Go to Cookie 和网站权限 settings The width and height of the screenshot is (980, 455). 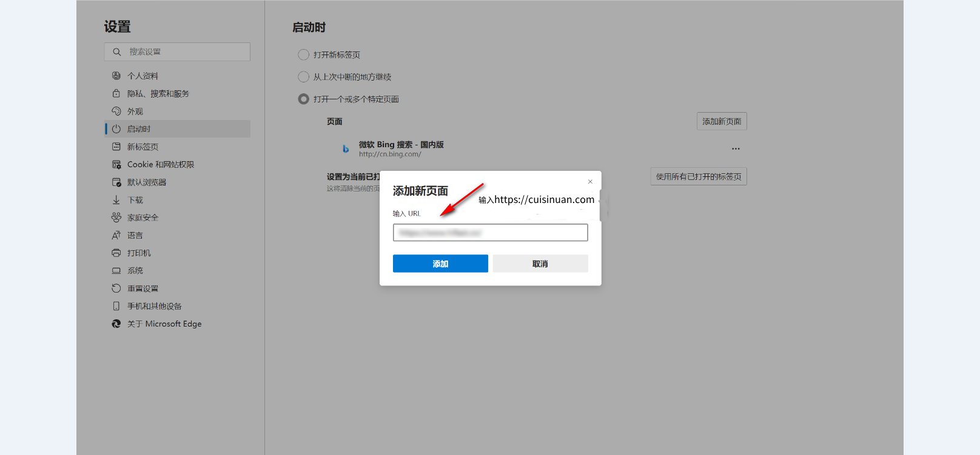click(160, 164)
